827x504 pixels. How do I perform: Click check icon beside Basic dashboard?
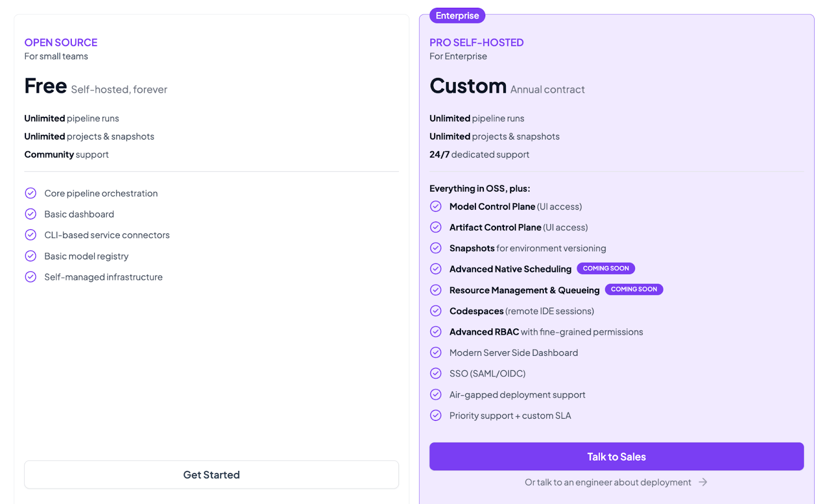30,214
